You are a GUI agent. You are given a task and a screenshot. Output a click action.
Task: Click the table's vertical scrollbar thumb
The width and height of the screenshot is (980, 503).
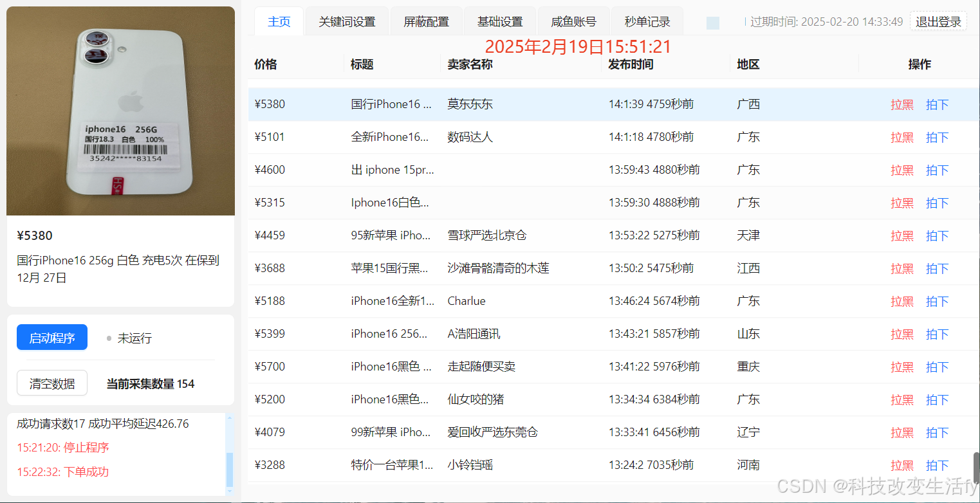tap(976, 468)
